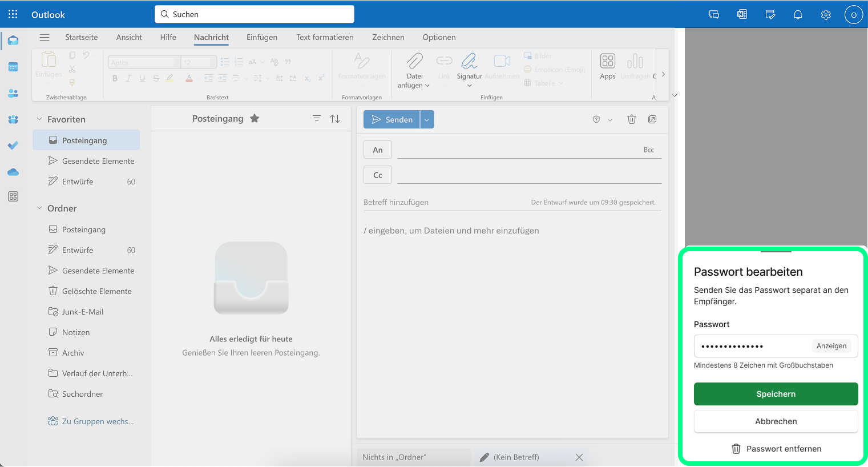The width and height of the screenshot is (868, 467).
Task: Click Passwort entfernen link
Action: click(x=776, y=449)
